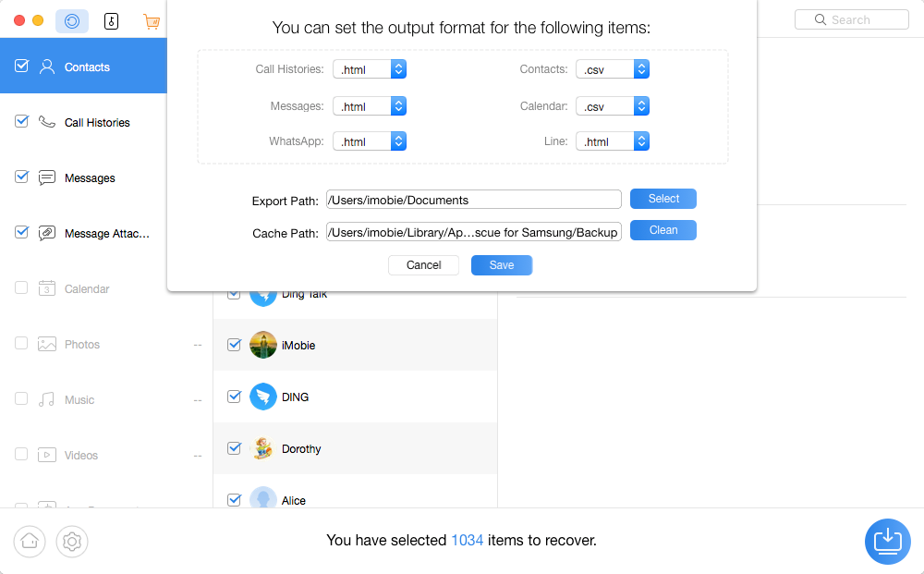Click the data recovery toolbar icon

(72, 20)
